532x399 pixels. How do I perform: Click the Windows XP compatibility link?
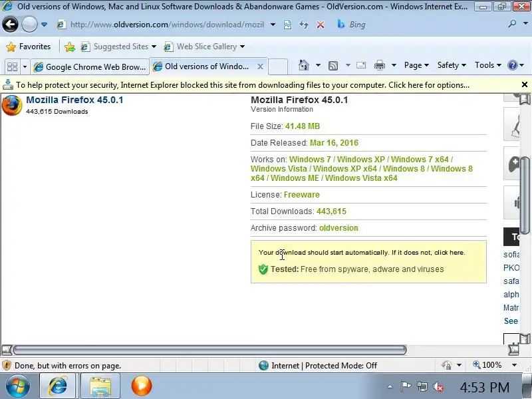pos(361,159)
